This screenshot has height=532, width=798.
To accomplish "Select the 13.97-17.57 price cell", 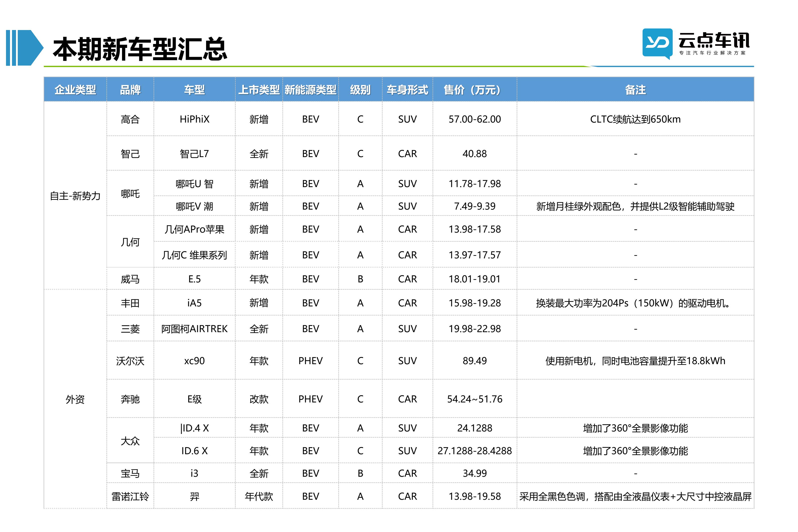I will coord(474,255).
